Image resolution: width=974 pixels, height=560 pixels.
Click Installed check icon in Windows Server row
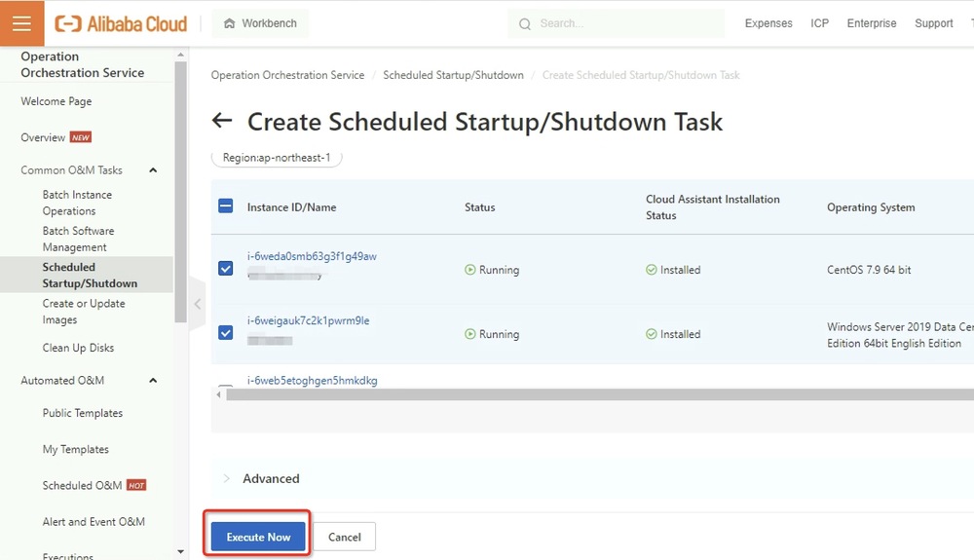[x=651, y=334]
